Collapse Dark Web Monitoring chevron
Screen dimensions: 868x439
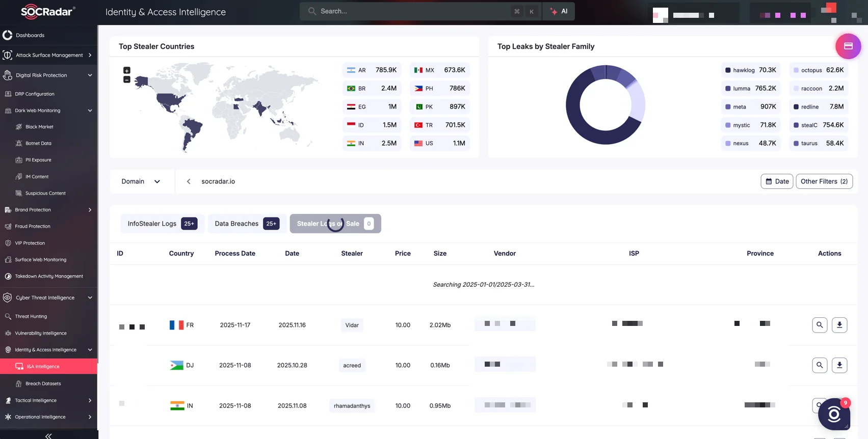pyautogui.click(x=90, y=111)
